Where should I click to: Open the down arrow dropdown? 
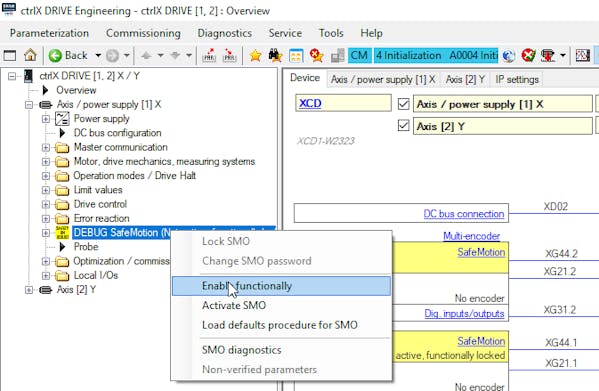pyautogui.click(x=189, y=56)
